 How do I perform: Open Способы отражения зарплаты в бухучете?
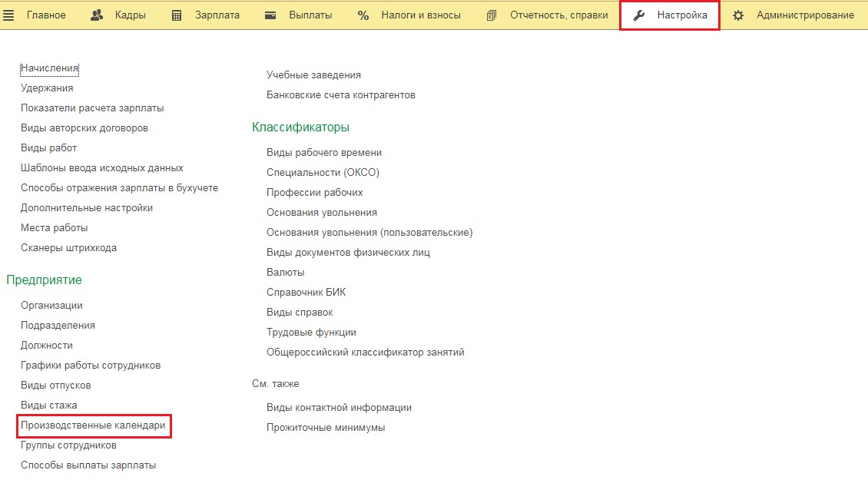(x=120, y=188)
